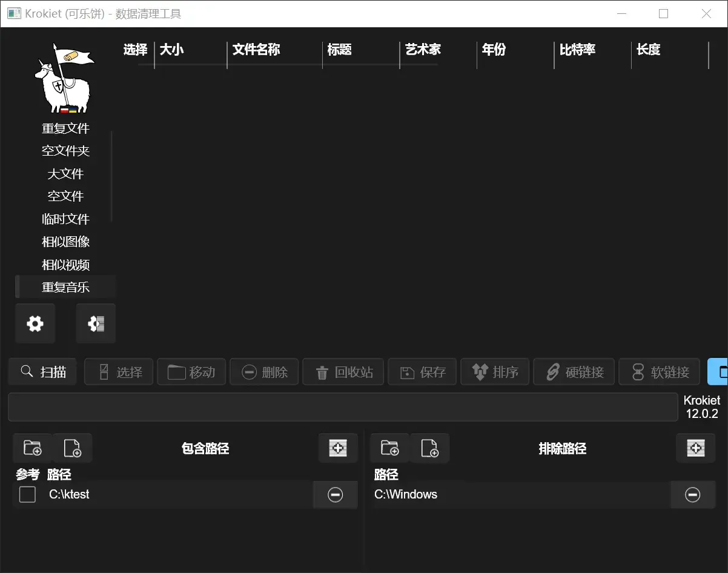Click the 移动 move button
Image resolution: width=728 pixels, height=573 pixels.
point(191,371)
